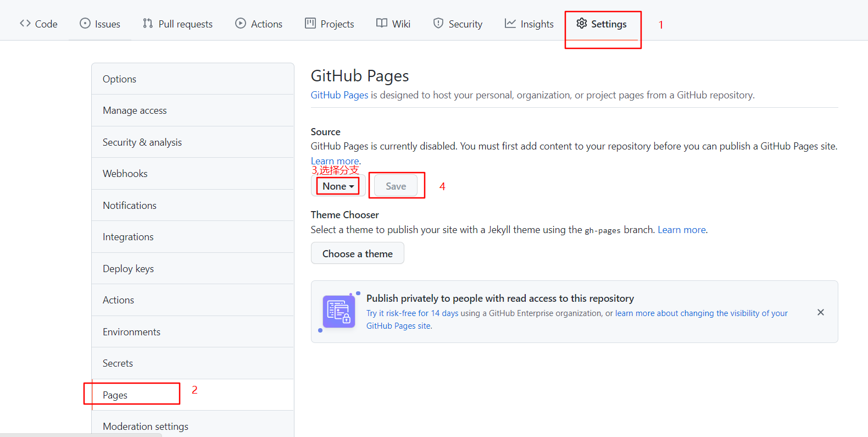Click the Actions play icon
Viewport: 868px width, 437px height.
click(241, 23)
